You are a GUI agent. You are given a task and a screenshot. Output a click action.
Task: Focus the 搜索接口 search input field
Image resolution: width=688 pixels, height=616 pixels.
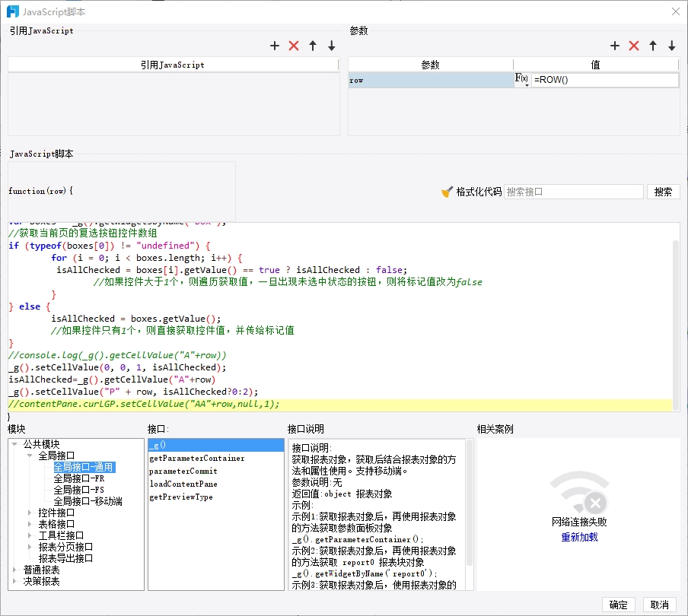(x=573, y=192)
